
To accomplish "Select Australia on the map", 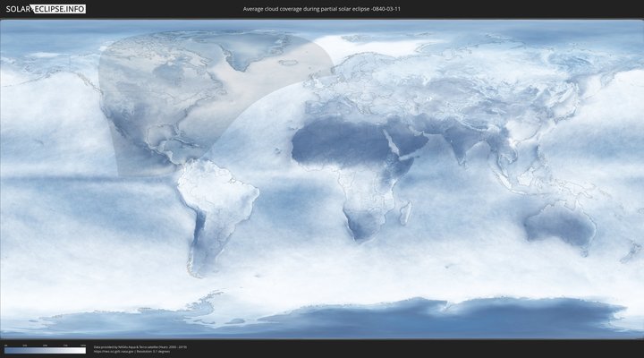I will click(559, 224).
